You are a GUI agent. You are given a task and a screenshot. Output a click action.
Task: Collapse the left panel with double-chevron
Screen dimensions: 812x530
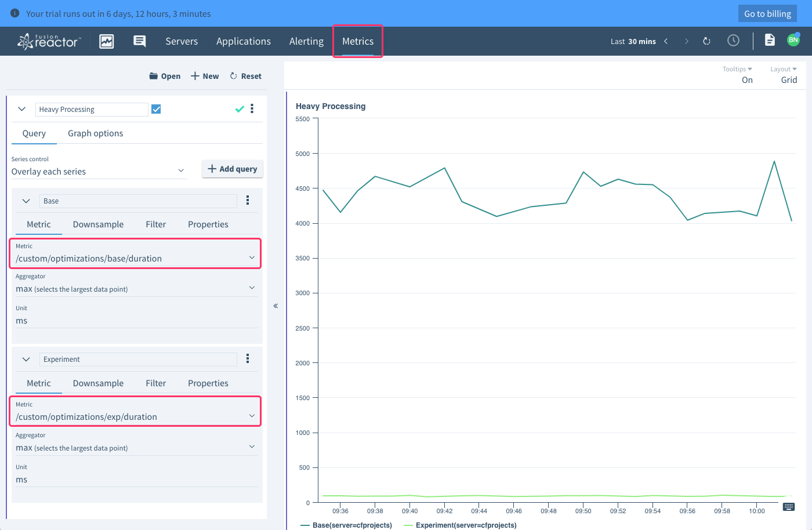coord(275,306)
